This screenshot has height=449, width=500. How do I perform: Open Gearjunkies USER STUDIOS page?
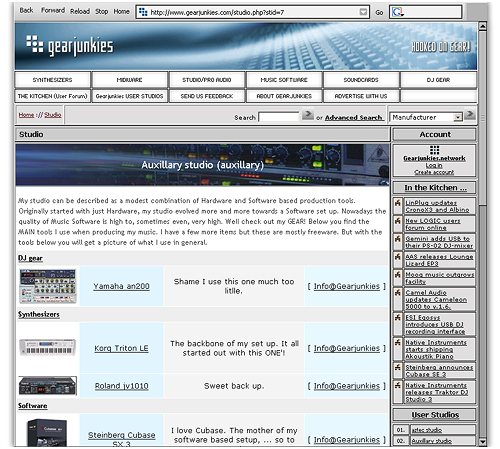[129, 96]
